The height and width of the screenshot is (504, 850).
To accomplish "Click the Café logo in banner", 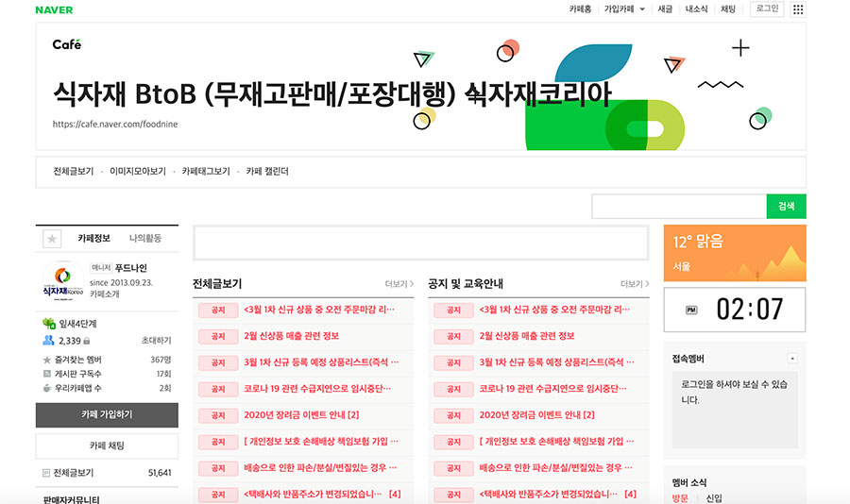I will point(67,44).
